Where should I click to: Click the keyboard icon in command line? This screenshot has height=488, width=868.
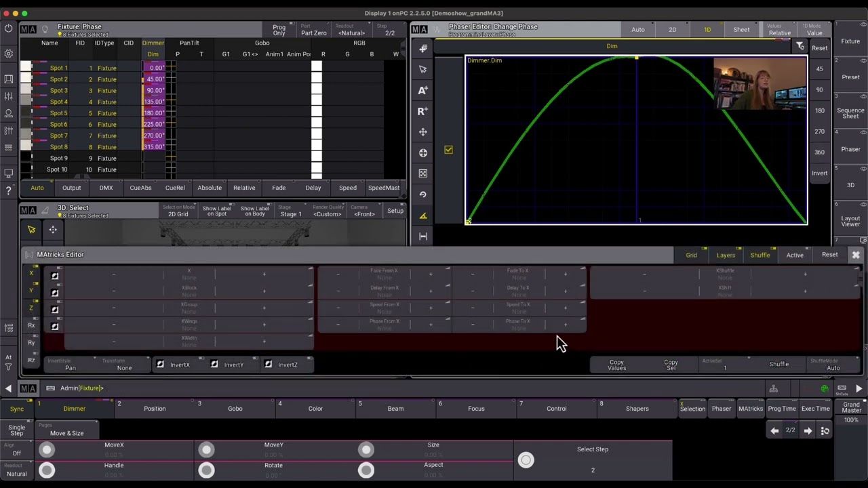click(50, 388)
